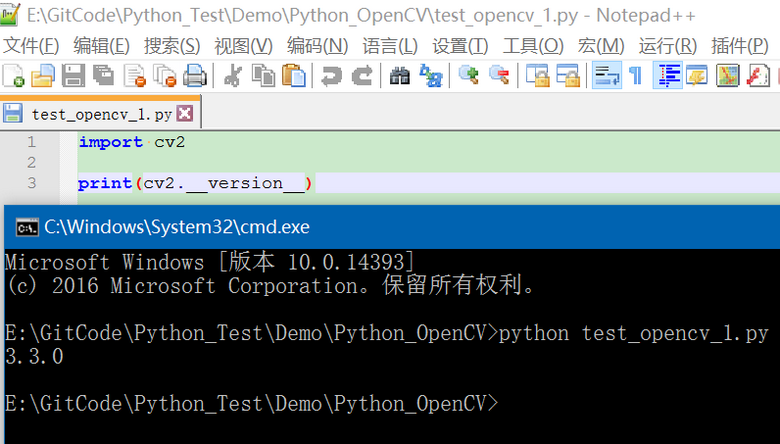Click the cmd.exe window title bar
Image resolution: width=780 pixels, height=444 pixels.
(392, 227)
